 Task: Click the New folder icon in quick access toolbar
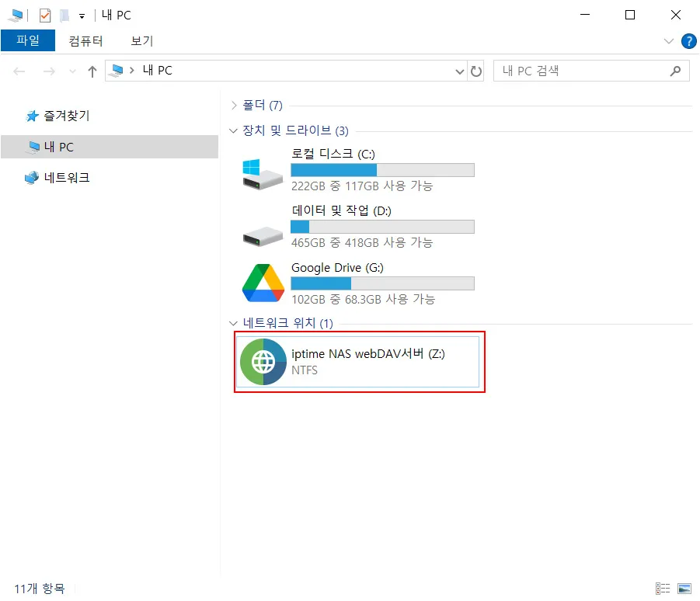point(64,16)
